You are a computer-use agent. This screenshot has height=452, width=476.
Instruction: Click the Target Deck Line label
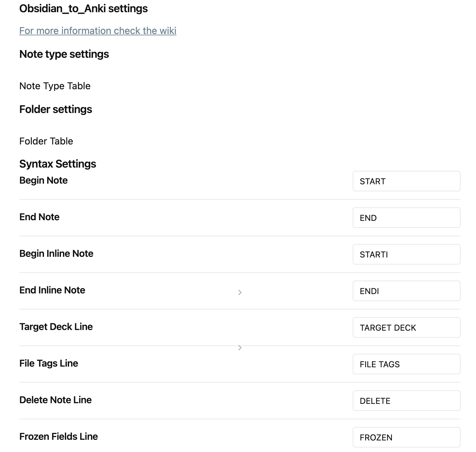tap(56, 327)
